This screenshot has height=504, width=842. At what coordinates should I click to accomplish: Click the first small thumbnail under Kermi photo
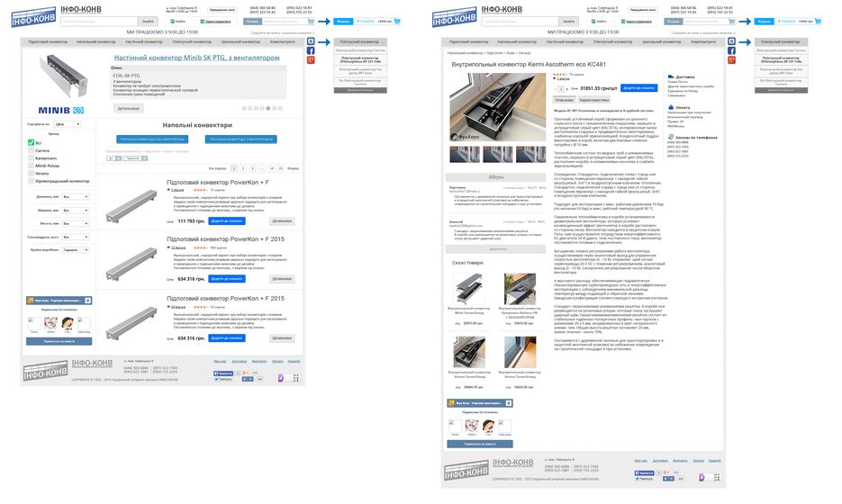tap(465, 154)
